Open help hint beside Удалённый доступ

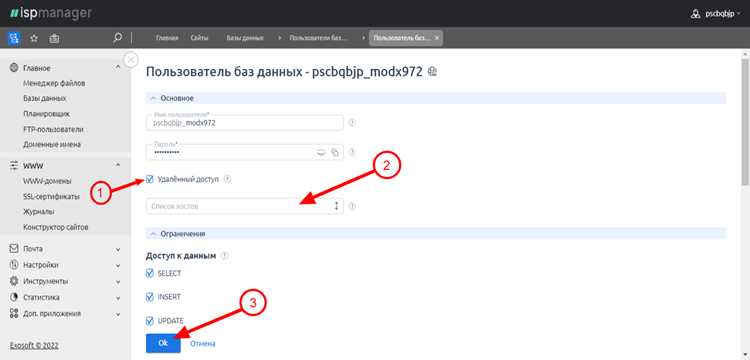coord(227,180)
